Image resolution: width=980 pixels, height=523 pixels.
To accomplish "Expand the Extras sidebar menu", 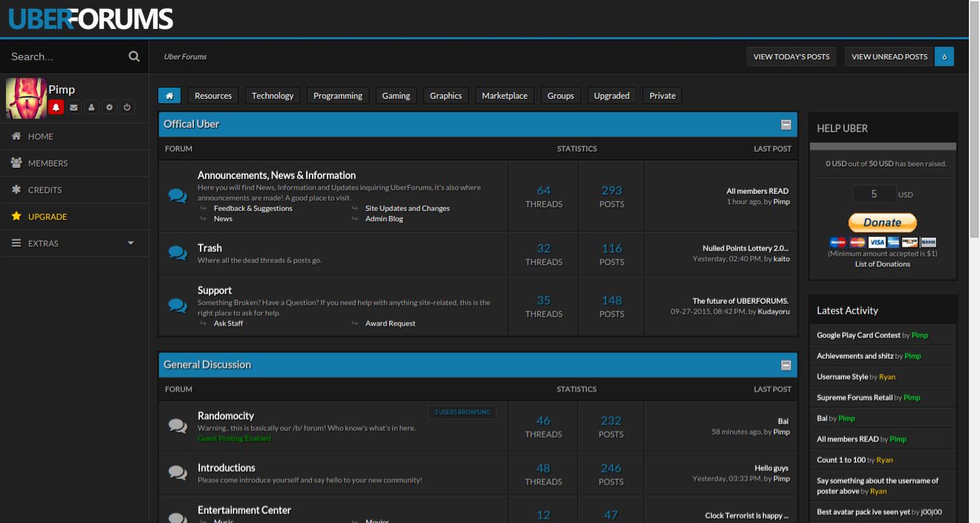I will (x=74, y=243).
